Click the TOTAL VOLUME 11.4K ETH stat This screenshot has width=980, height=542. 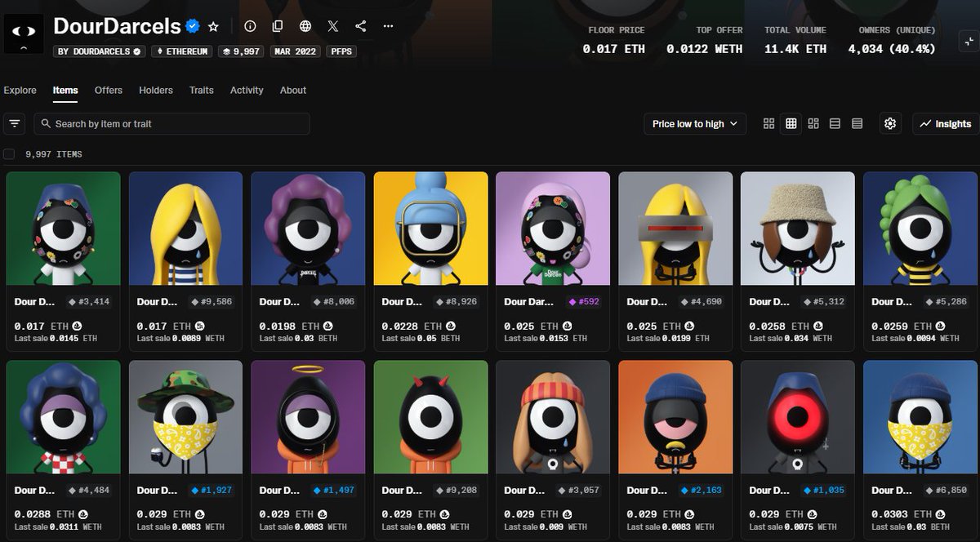pos(795,40)
